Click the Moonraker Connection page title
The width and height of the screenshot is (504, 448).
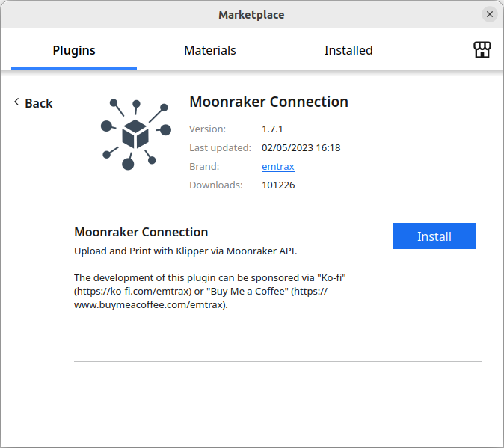(x=268, y=102)
